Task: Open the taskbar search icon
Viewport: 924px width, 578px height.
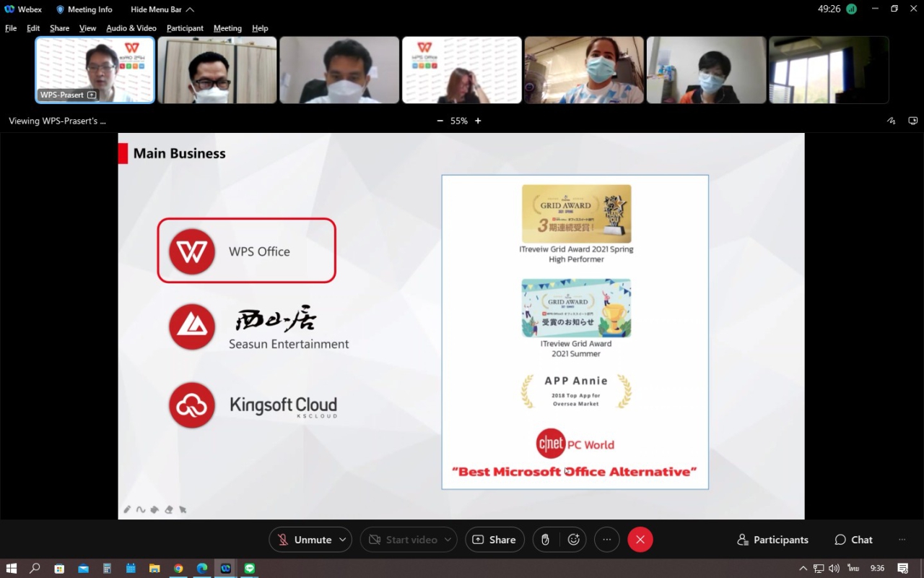Action: [x=35, y=569]
